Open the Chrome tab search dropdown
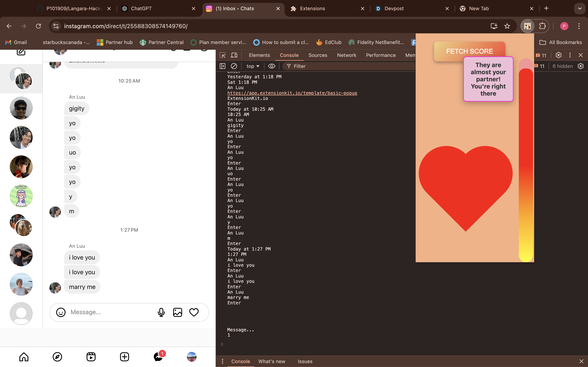The image size is (588, 367). pyautogui.click(x=580, y=9)
